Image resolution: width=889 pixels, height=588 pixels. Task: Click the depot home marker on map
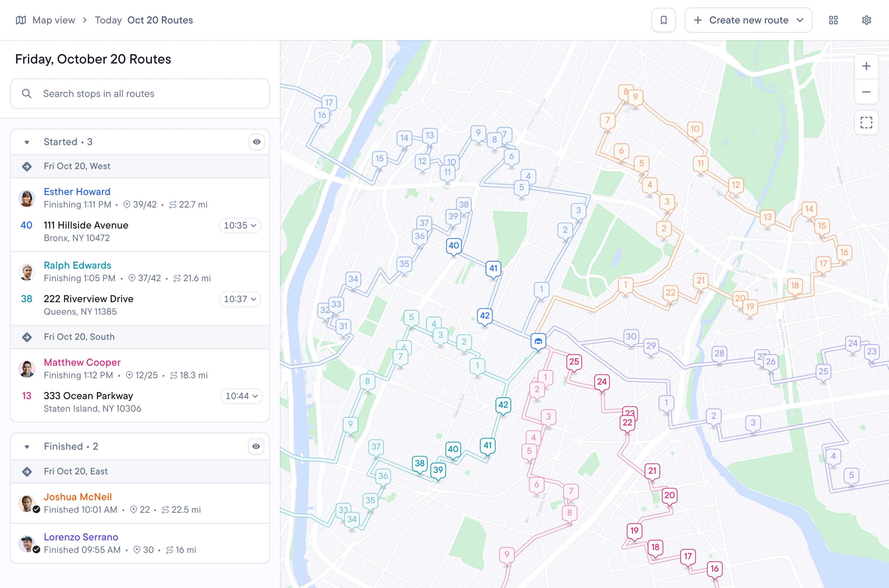538,342
